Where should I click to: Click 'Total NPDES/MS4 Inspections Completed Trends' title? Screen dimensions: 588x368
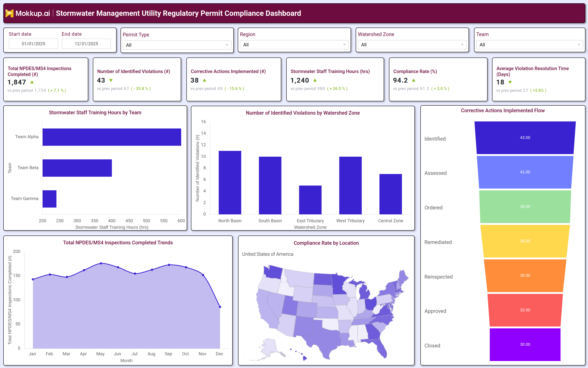(x=118, y=243)
